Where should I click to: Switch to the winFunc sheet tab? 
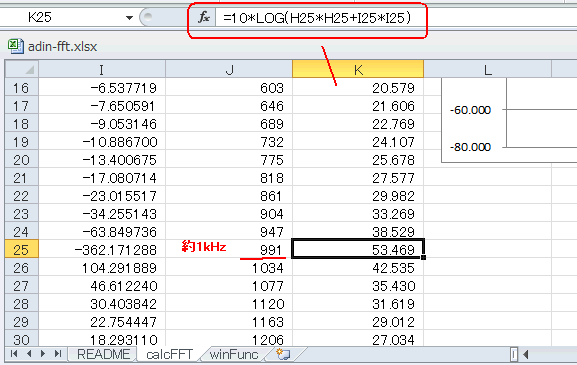coord(234,354)
